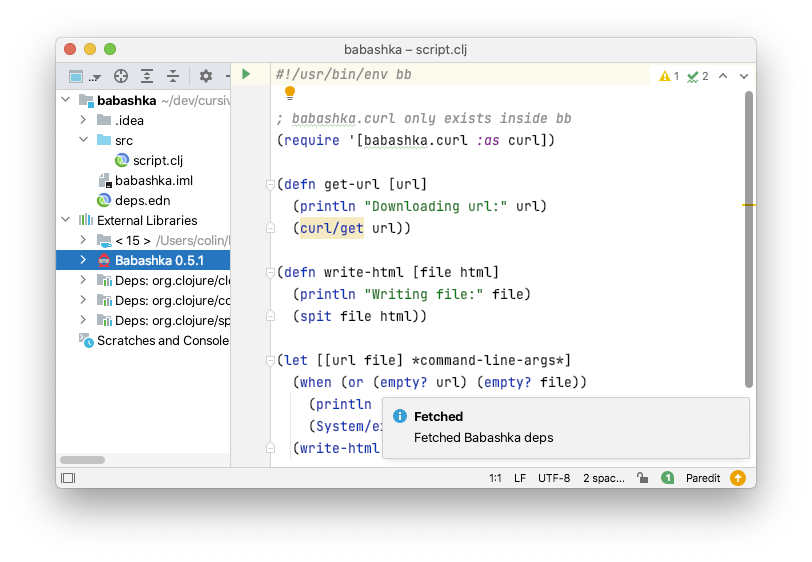Click the project panel horizontal scrollbar
The width and height of the screenshot is (812, 562).
82,460
